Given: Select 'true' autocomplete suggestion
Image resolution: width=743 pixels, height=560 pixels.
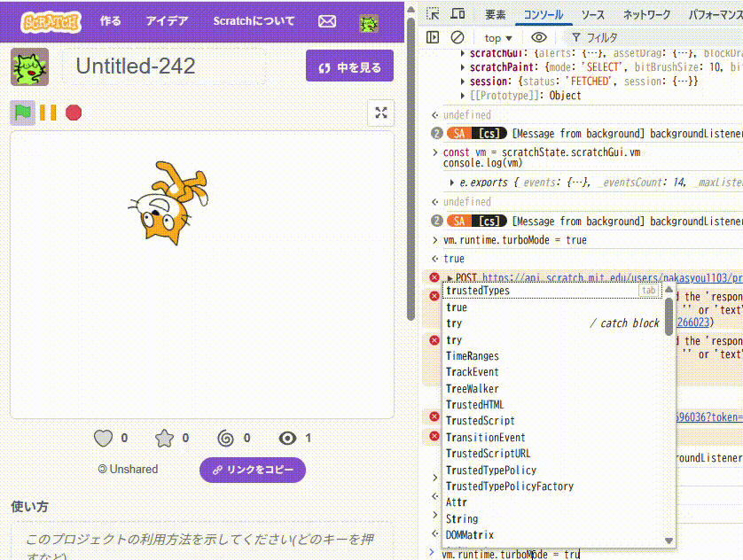Looking at the screenshot, I should pos(552,307).
